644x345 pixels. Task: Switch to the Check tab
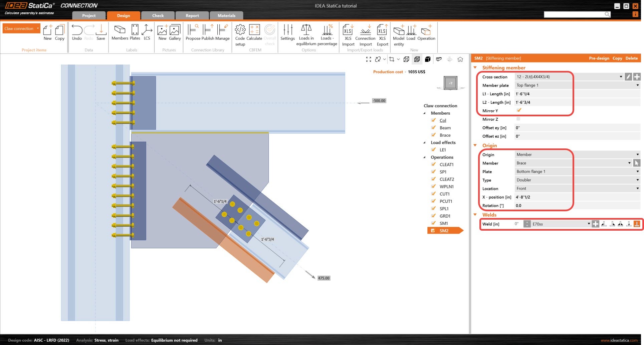tap(158, 16)
